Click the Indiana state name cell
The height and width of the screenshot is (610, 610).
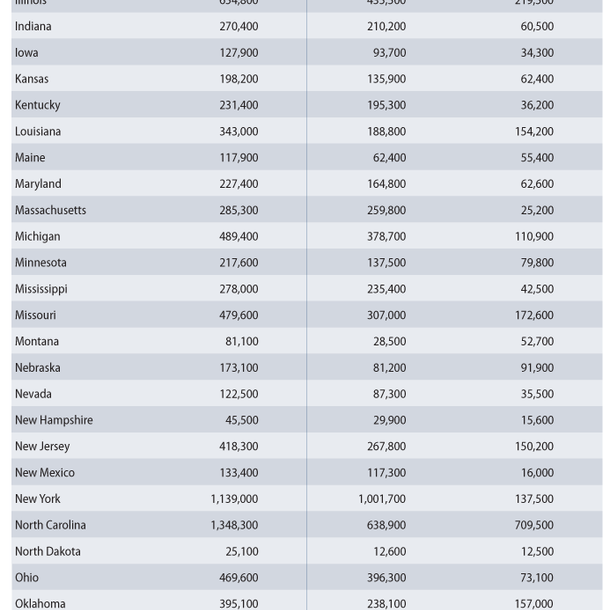point(33,27)
